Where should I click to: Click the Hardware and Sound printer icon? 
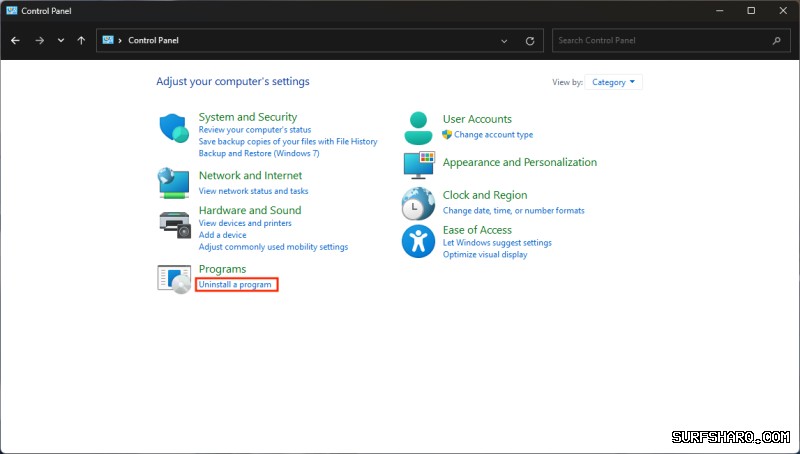pos(174,223)
